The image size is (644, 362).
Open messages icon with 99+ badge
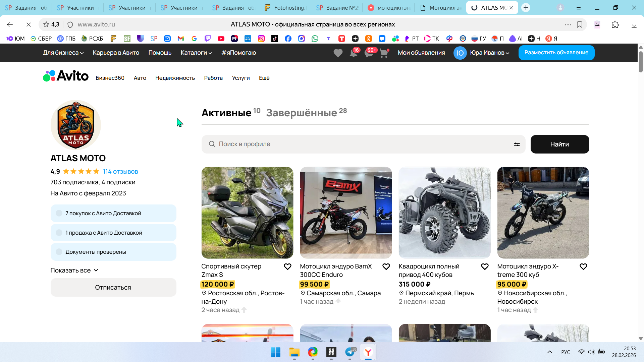coord(369,53)
